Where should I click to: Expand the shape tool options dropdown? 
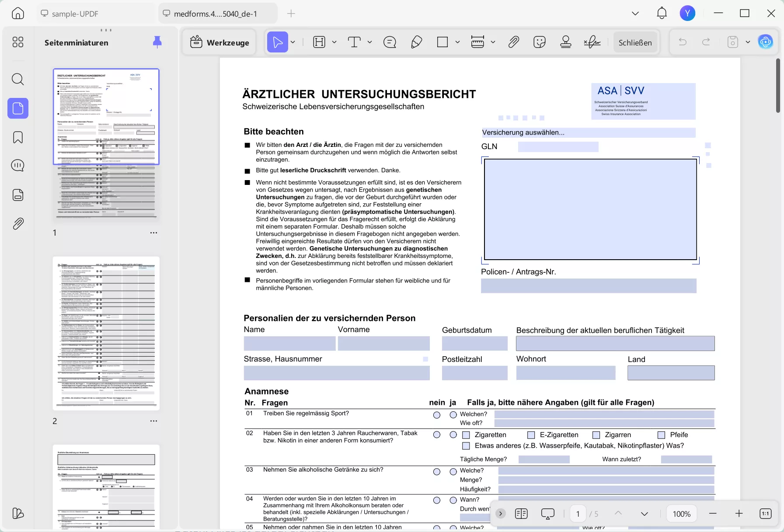click(x=457, y=42)
